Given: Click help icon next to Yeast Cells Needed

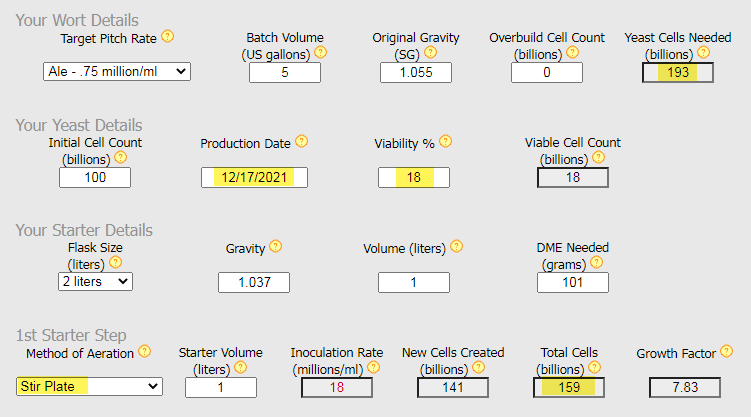Looking at the screenshot, I should (x=716, y=52).
